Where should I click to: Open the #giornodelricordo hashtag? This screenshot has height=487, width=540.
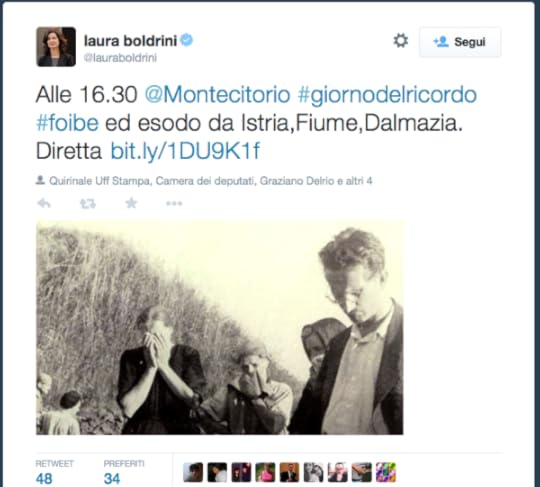point(387,95)
